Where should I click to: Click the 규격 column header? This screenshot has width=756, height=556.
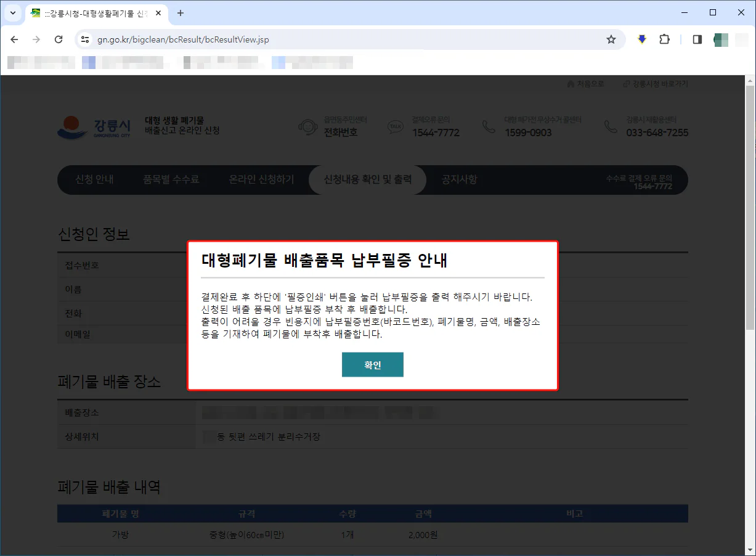tap(246, 513)
